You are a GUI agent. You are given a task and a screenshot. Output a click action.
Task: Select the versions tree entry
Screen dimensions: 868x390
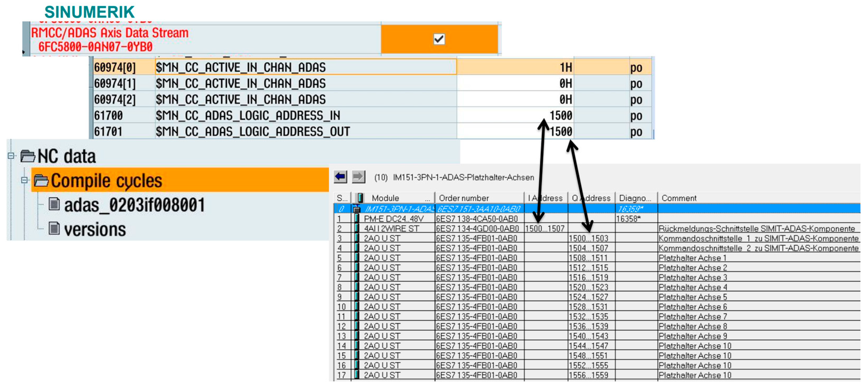tap(95, 229)
